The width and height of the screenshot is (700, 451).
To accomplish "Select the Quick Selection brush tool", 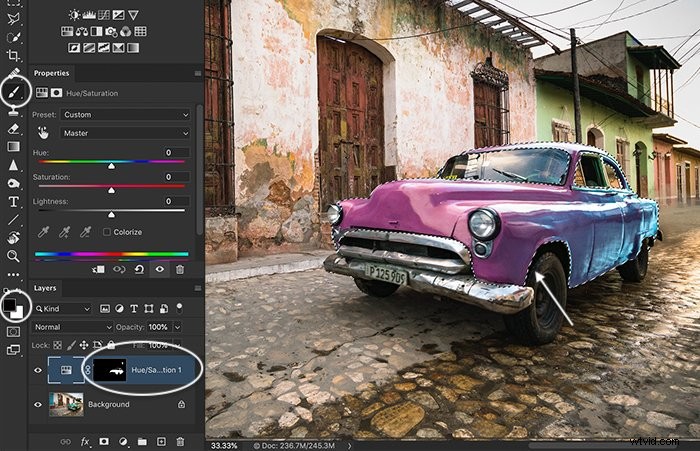I will 13,38.
